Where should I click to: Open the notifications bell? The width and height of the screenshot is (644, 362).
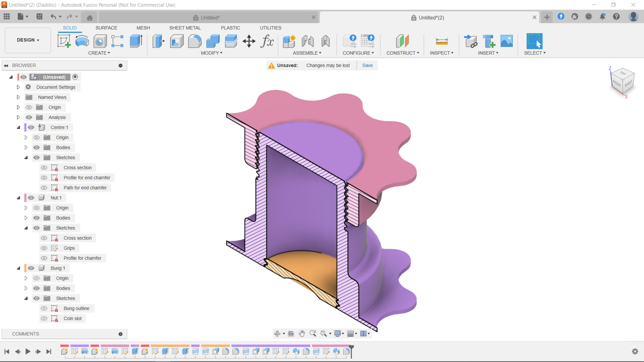603,17
